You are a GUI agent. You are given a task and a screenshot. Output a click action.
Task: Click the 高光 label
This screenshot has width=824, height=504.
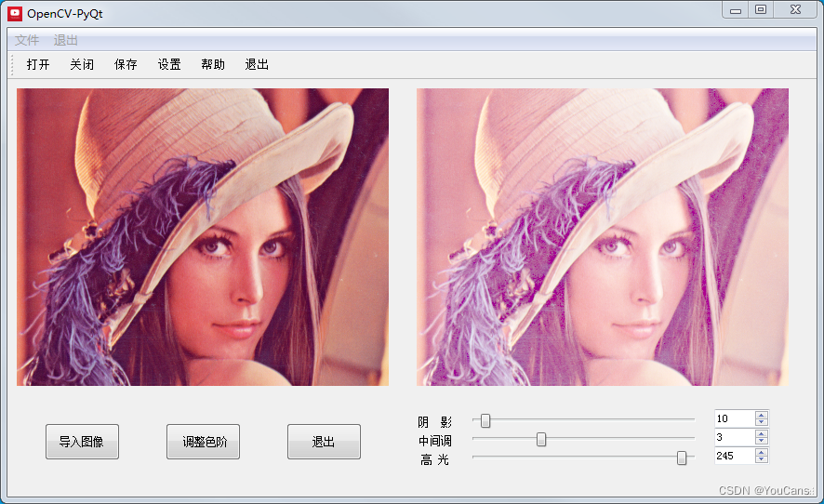coord(434,460)
